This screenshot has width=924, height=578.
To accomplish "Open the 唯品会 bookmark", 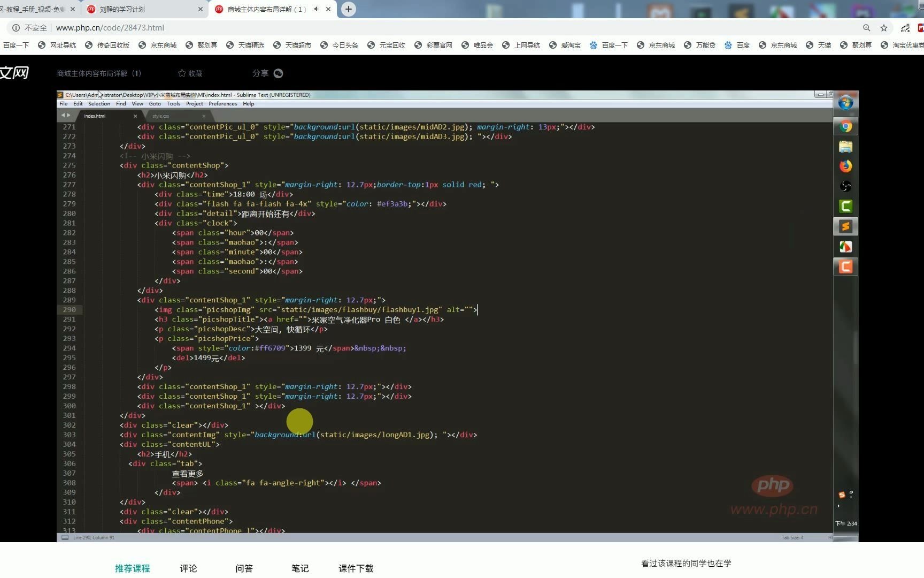I will click(x=478, y=45).
